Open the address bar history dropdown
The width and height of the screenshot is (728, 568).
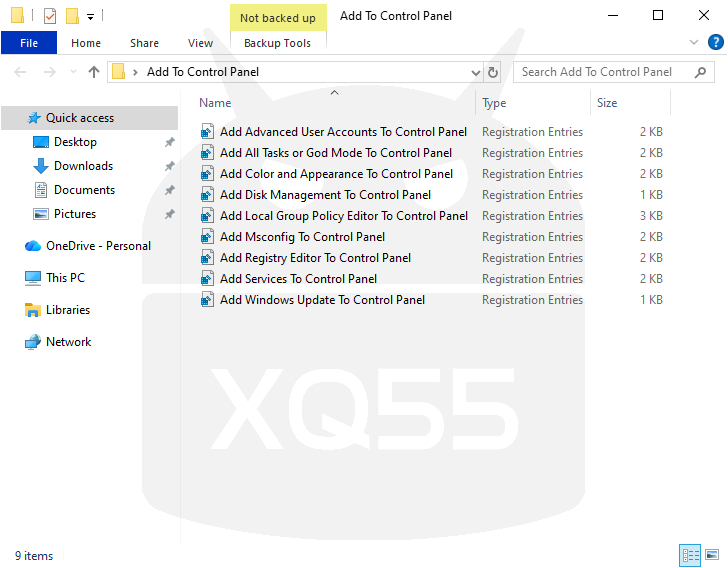475,72
